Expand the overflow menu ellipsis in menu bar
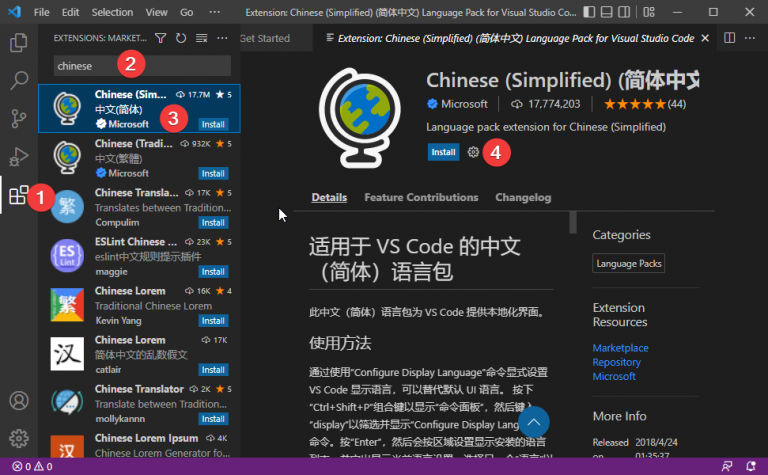Viewport: 768px width, 475px height. coord(215,12)
